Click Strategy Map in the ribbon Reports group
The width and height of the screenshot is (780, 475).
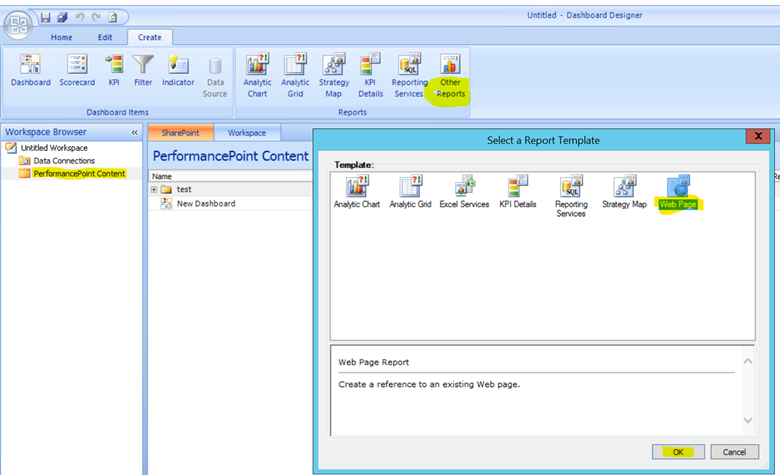coord(334,76)
